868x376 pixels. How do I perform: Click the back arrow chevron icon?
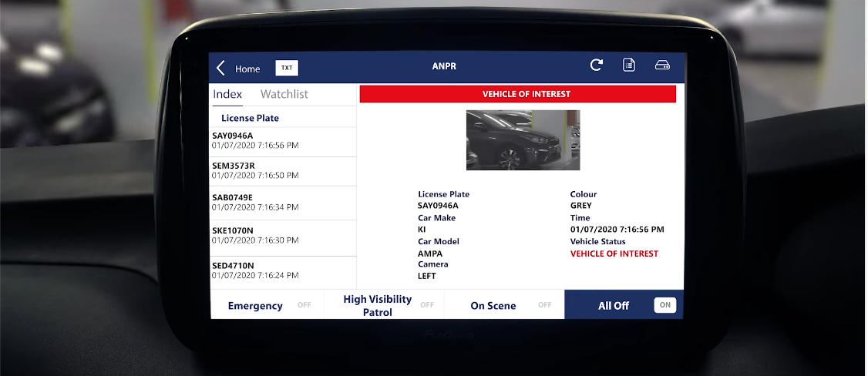pyautogui.click(x=220, y=68)
